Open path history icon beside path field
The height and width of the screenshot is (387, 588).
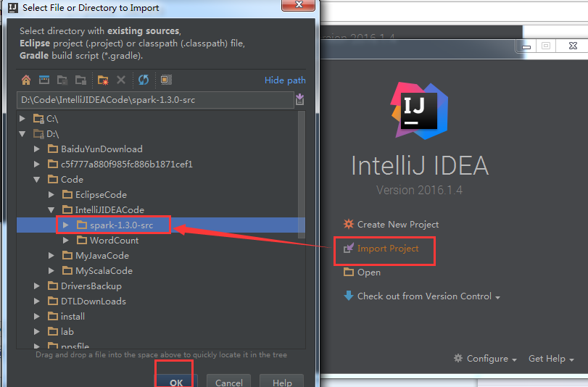(299, 100)
